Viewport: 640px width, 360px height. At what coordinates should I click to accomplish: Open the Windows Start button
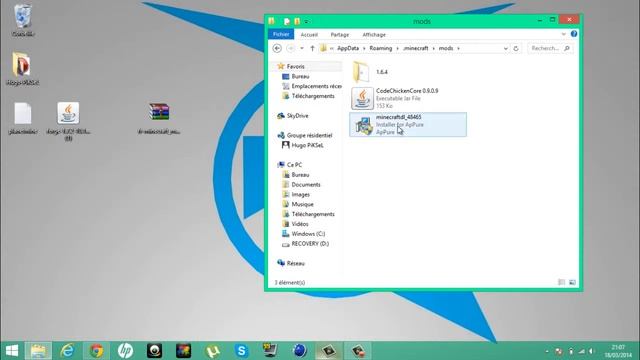point(12,351)
